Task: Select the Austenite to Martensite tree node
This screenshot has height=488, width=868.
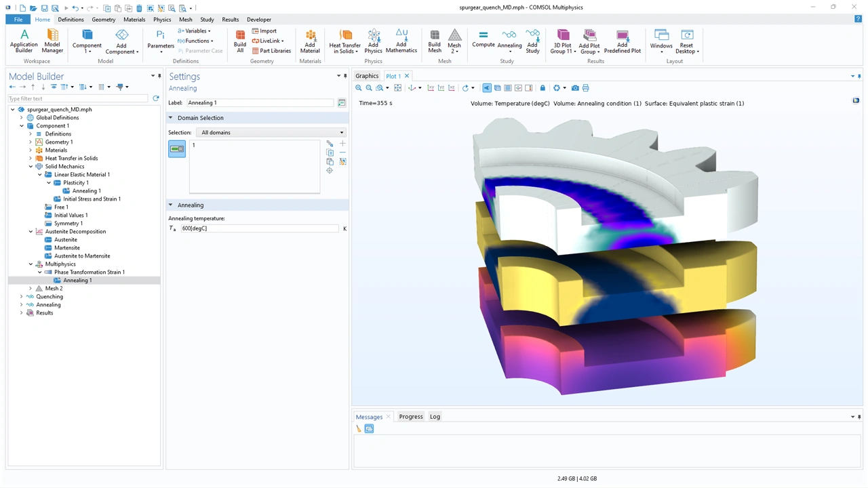Action: [82, 256]
